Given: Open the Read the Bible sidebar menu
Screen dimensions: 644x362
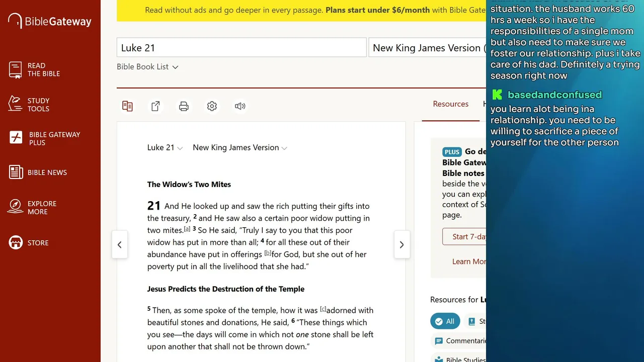Looking at the screenshot, I should pyautogui.click(x=34, y=69).
